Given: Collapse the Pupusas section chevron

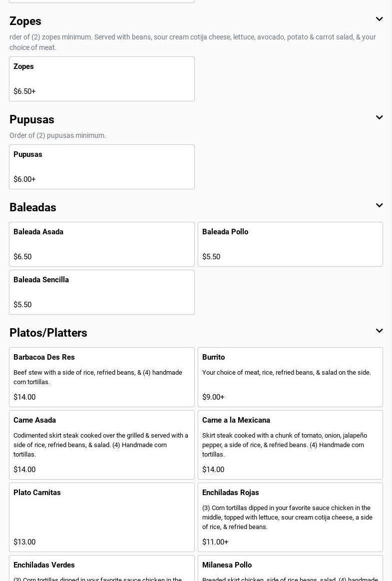Looking at the screenshot, I should [x=379, y=118].
